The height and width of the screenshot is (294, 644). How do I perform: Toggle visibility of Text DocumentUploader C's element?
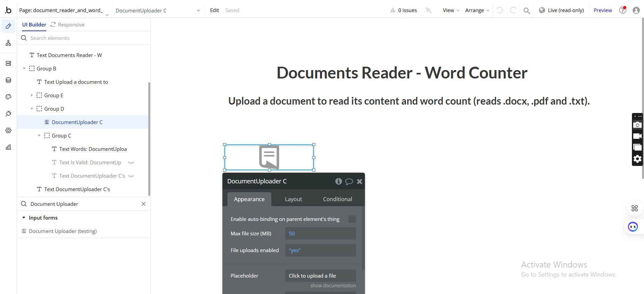[x=131, y=176]
